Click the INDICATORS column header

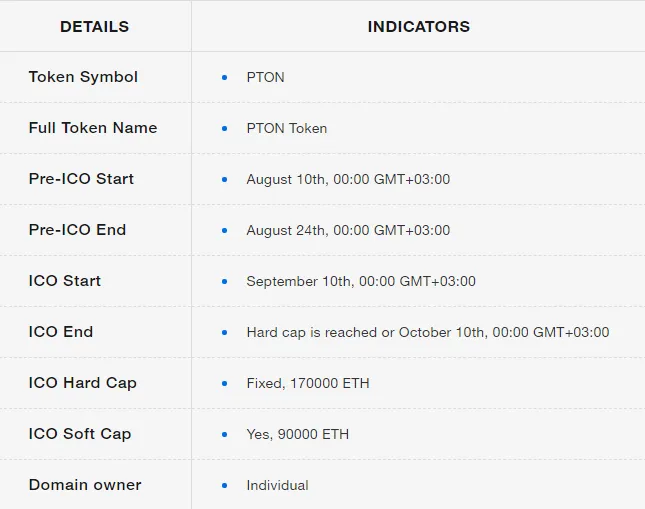coord(419,27)
